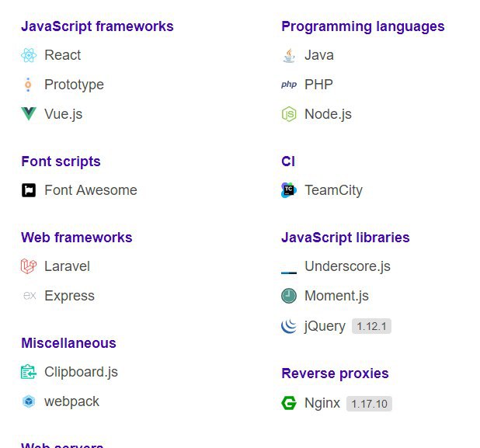
Task: Open the JavaScript libraries category heading
Action: (346, 238)
